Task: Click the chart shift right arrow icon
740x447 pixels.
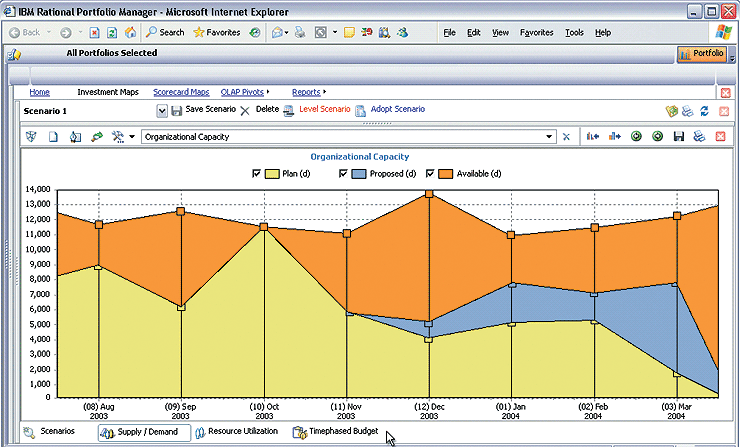Action: tap(614, 137)
